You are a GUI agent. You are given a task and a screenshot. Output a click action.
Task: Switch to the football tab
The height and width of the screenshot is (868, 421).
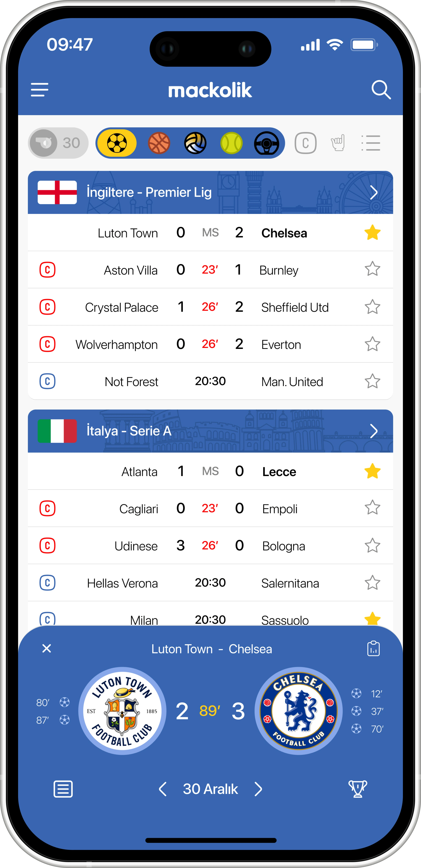[117, 143]
